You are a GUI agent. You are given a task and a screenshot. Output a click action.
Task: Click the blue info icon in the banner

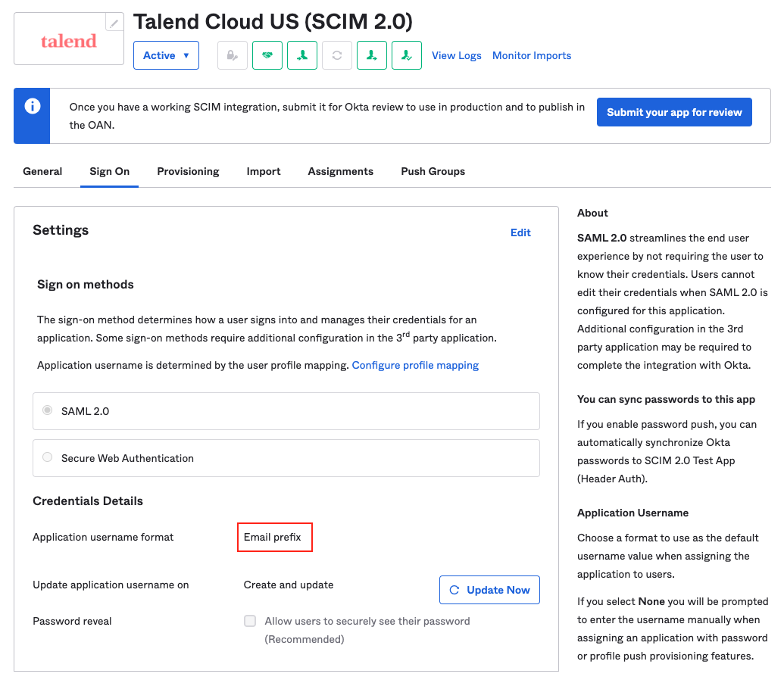[32, 107]
